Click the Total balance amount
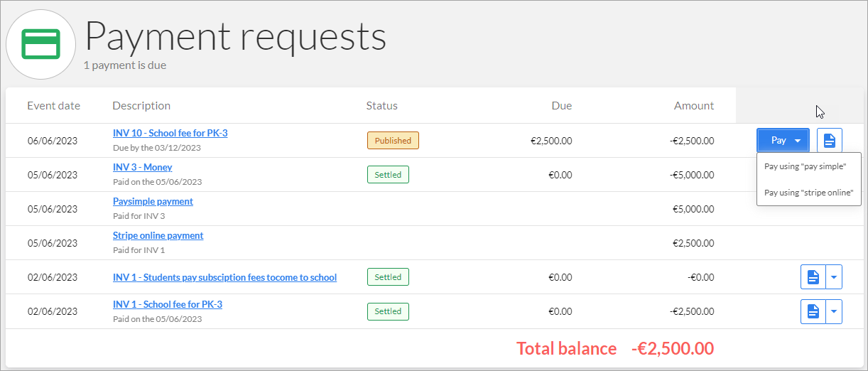Viewport: 868px width, 371px height. [x=672, y=348]
